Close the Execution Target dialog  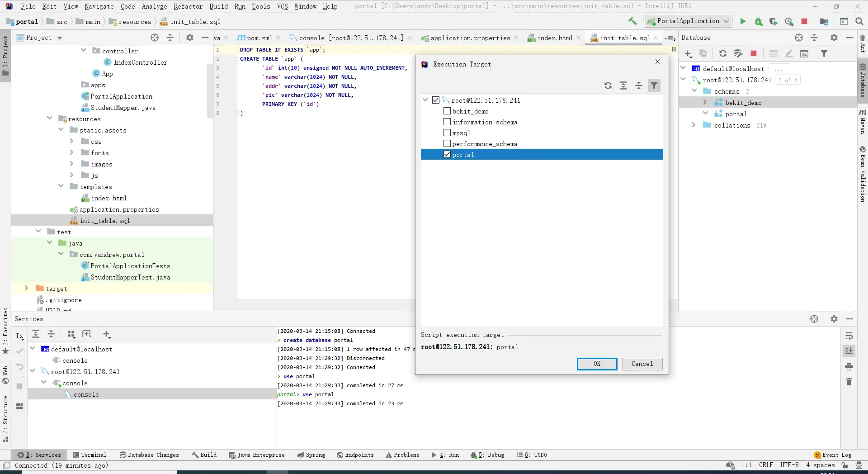pyautogui.click(x=658, y=62)
